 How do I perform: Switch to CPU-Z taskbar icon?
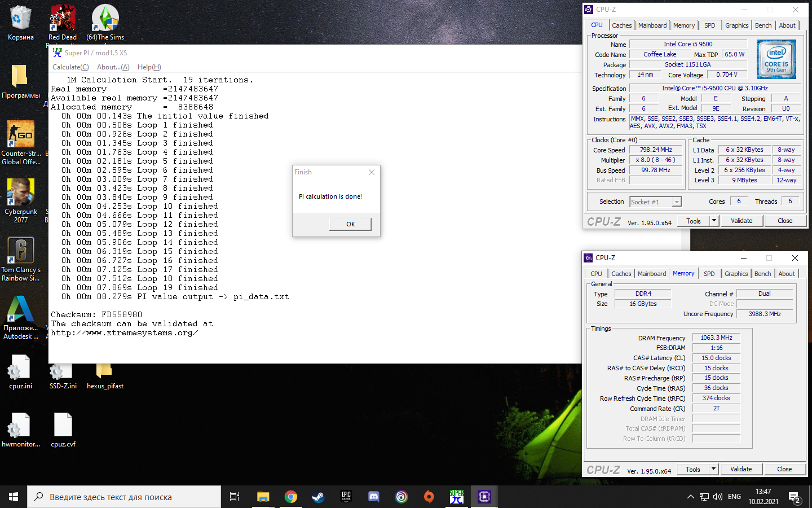pyautogui.click(x=484, y=497)
